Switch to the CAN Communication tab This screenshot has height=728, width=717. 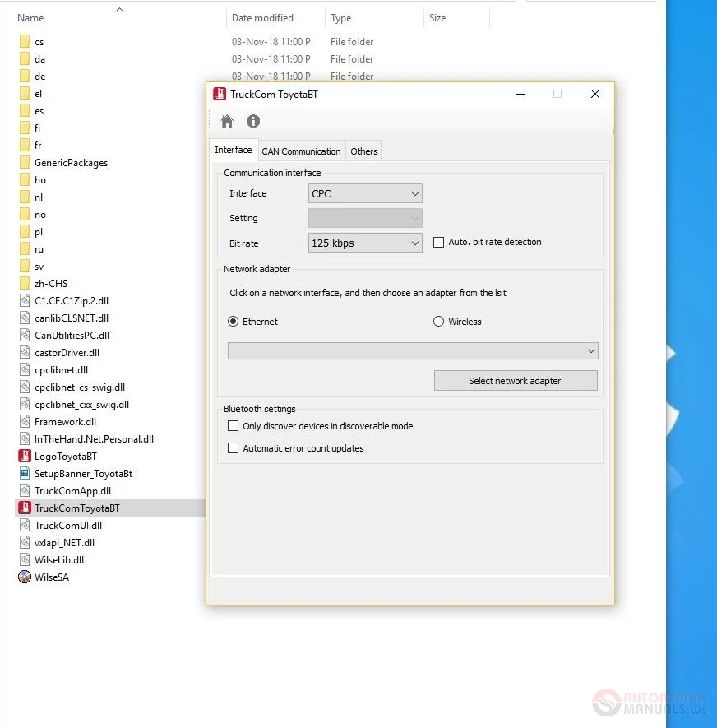click(301, 151)
